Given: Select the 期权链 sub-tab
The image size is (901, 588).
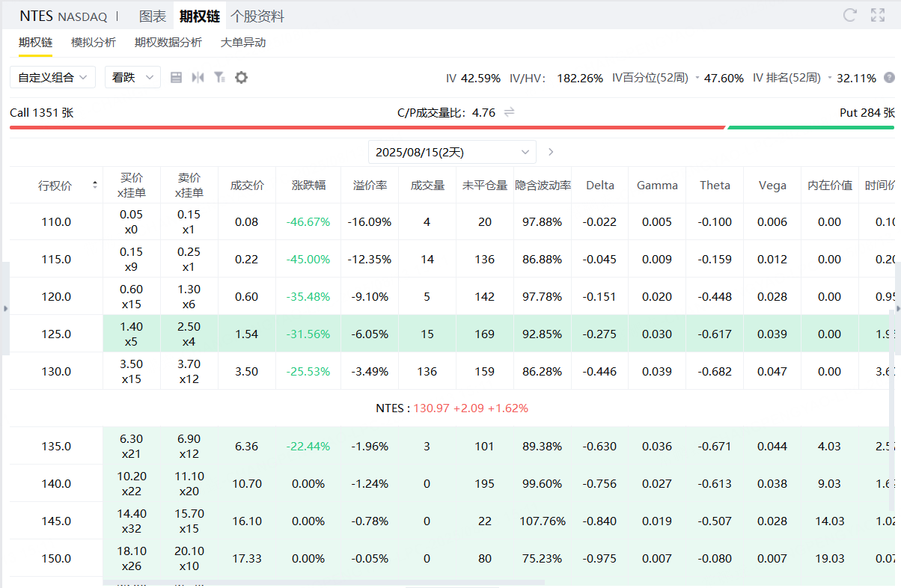Looking at the screenshot, I should coord(35,43).
